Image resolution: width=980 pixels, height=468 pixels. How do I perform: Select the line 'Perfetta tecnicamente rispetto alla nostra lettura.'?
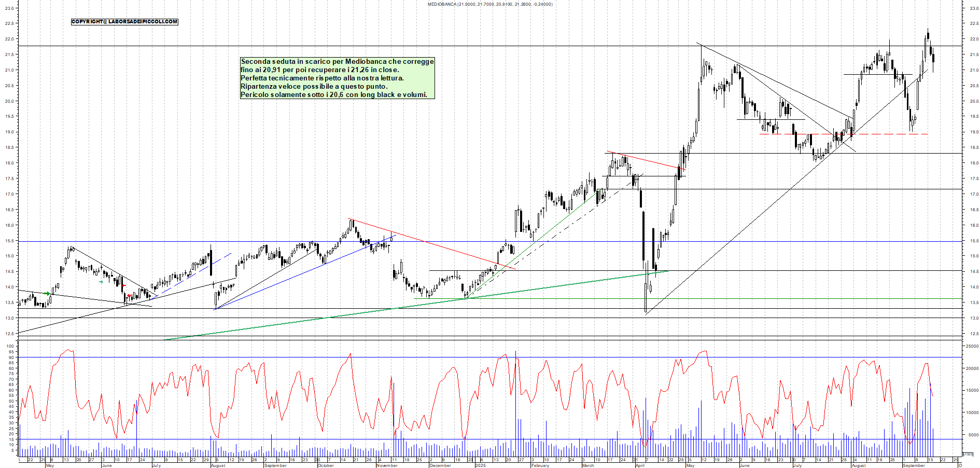pyautogui.click(x=322, y=78)
